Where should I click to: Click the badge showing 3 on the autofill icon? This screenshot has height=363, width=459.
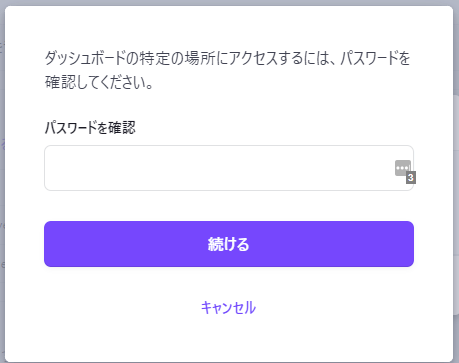(x=411, y=178)
